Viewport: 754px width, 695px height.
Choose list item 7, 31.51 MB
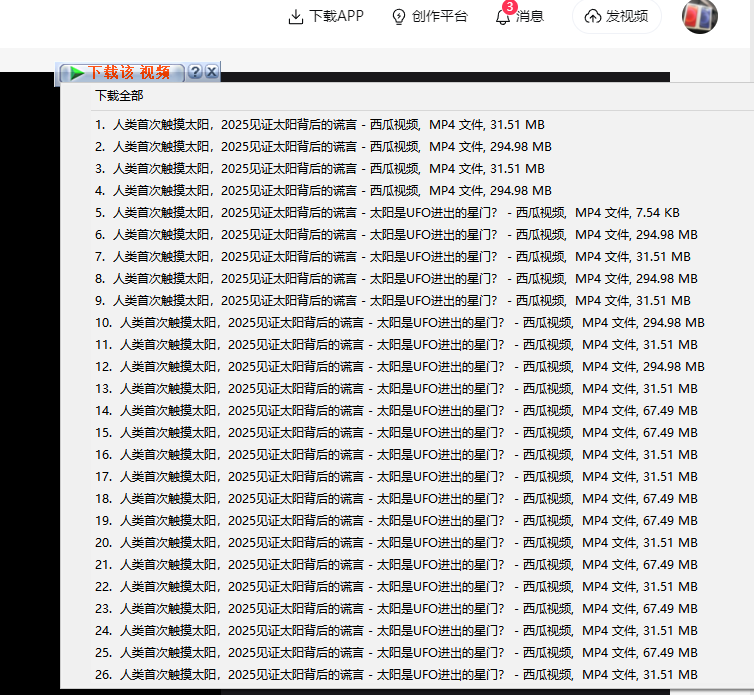pos(393,257)
